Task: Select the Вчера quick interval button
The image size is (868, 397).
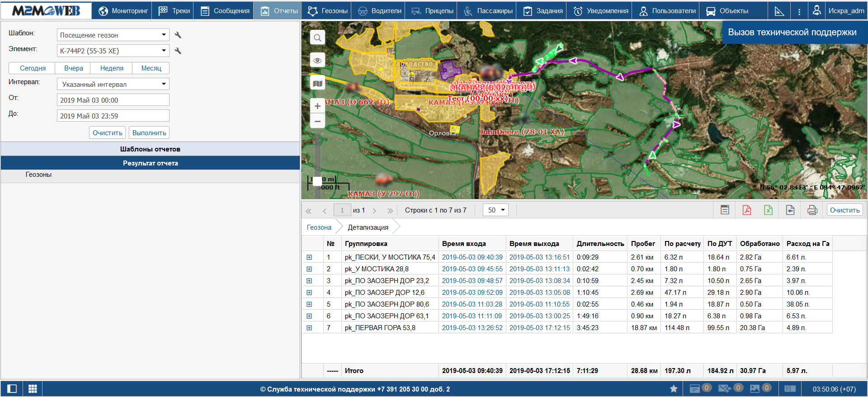Action: (x=73, y=68)
